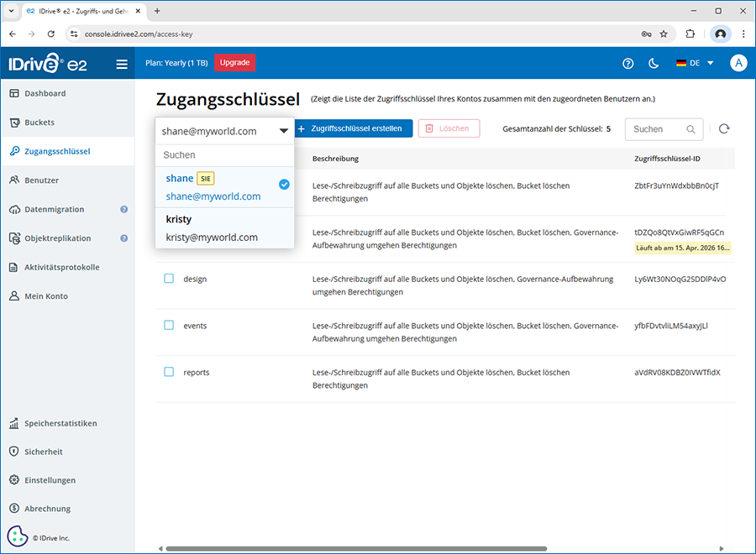
Task: Select Zugangsschlüssel in sidebar
Action: coord(67,151)
